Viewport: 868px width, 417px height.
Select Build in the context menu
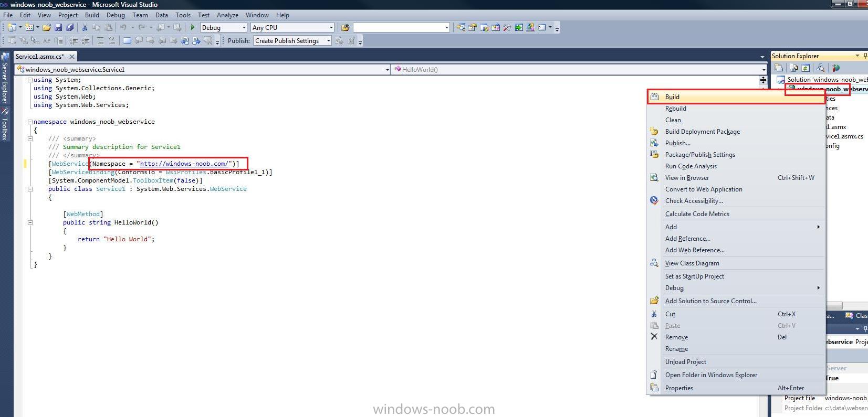click(x=736, y=97)
